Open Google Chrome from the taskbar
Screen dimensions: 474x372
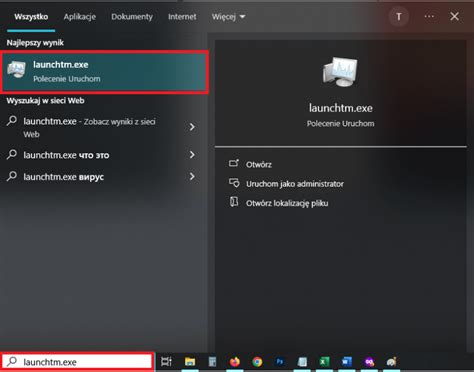(x=257, y=362)
